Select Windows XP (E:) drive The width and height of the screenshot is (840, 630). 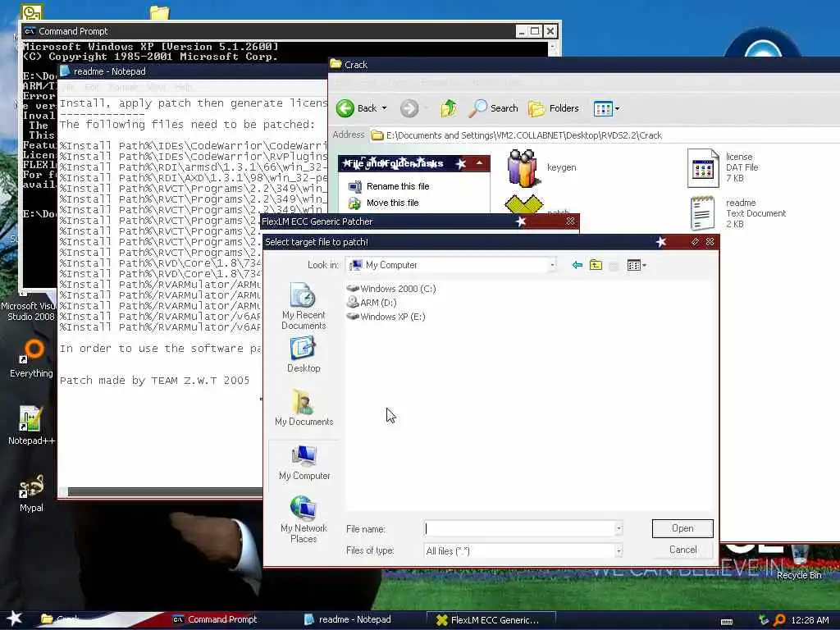pos(386,317)
